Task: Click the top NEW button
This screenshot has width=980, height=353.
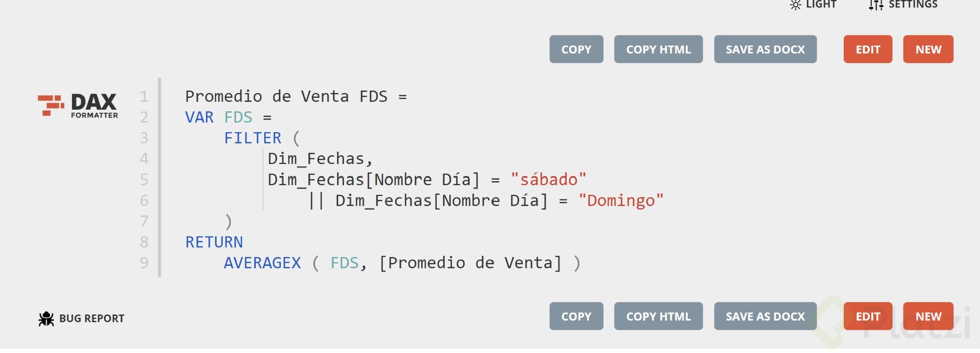Action: pyautogui.click(x=928, y=49)
